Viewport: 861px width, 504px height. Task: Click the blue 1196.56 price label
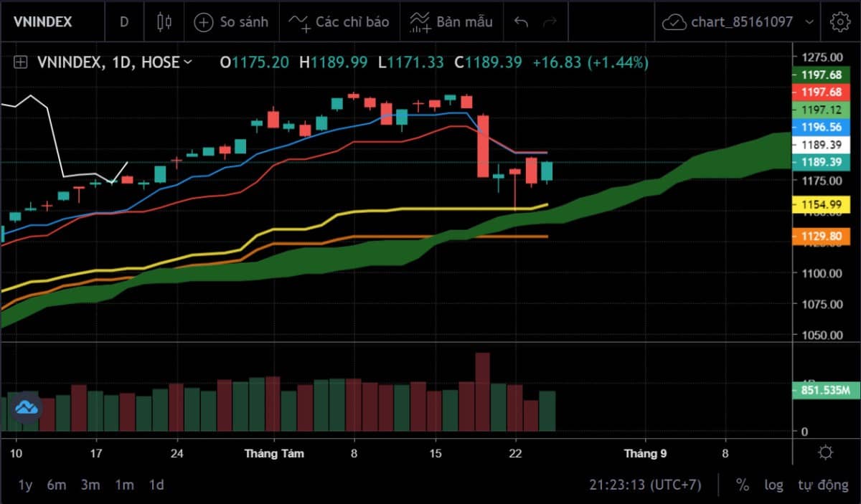pos(820,127)
